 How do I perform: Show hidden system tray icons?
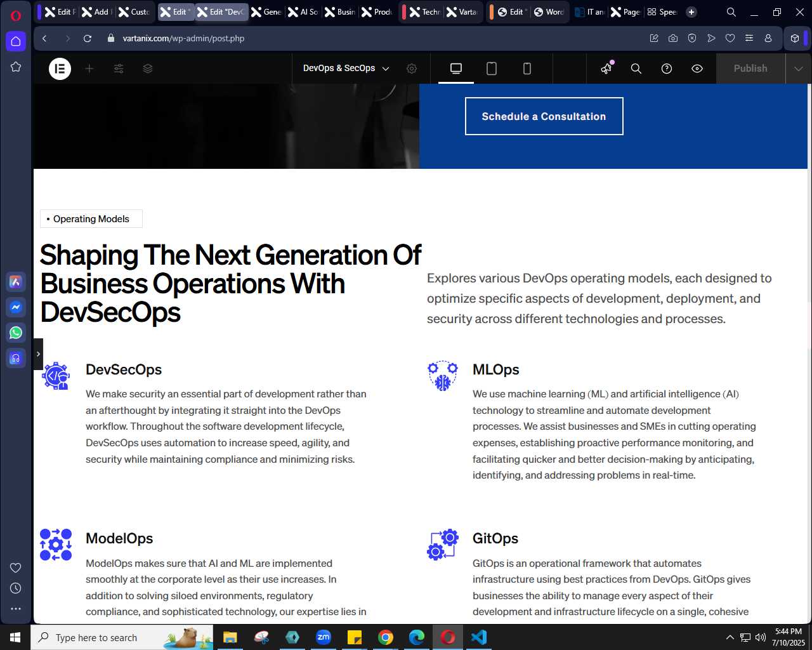click(730, 637)
